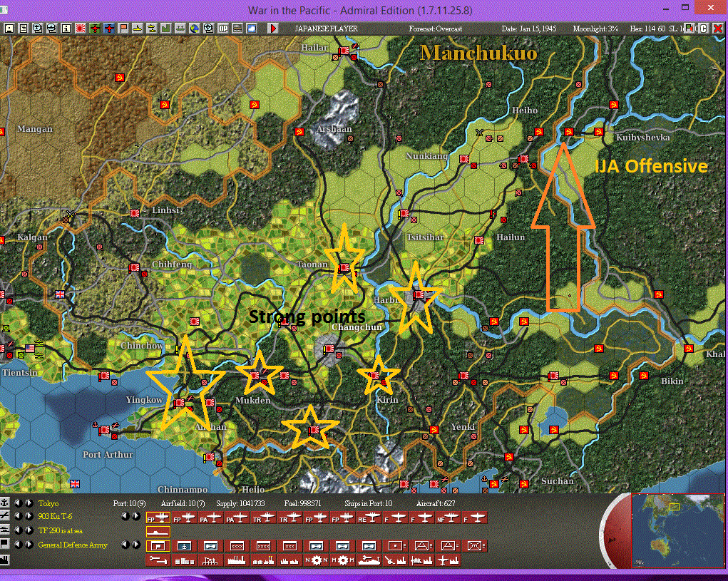This screenshot has height=581, width=728.
Task: Select the highlighted FP air unit icon
Action: click(158, 517)
